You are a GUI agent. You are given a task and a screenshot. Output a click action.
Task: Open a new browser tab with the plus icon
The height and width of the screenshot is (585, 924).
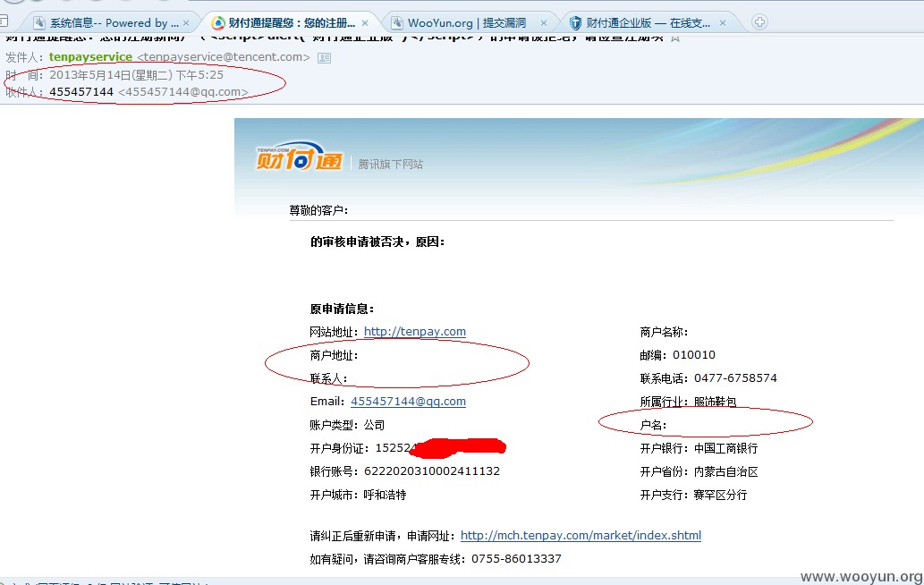pos(759,22)
